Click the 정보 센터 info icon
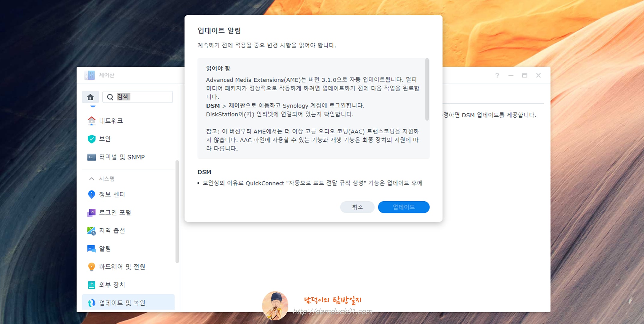Screen dimensions: 644x324 91,194
